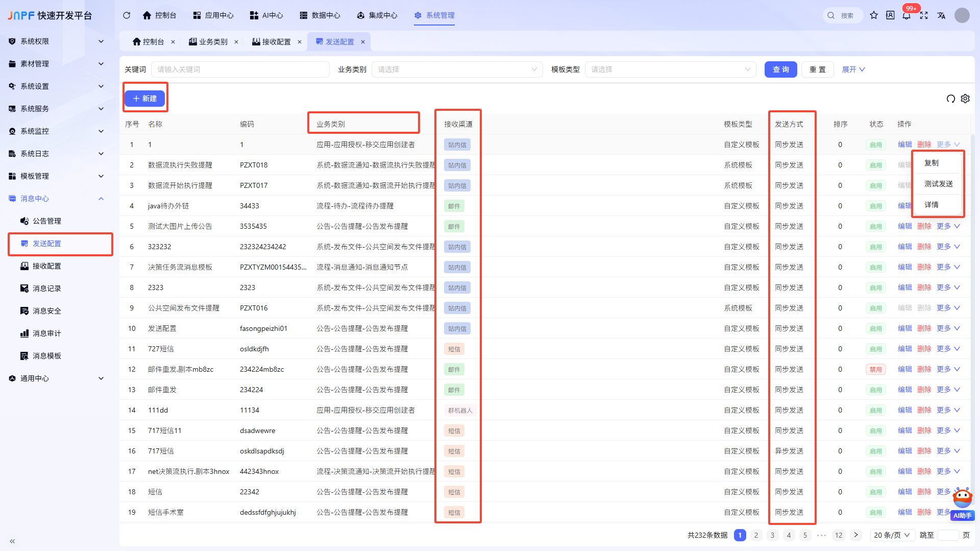Click the 重置 reset button
Viewport: 980px width, 551px height.
click(x=817, y=69)
